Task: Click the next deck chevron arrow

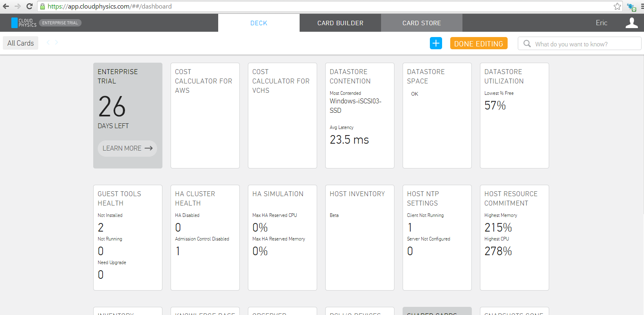Action: click(57, 42)
